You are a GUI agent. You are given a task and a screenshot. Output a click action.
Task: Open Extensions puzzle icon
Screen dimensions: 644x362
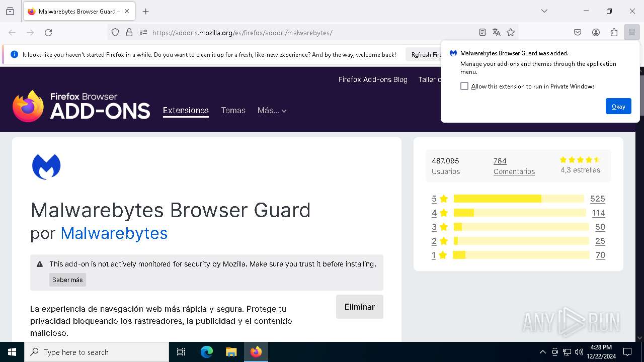(x=614, y=32)
